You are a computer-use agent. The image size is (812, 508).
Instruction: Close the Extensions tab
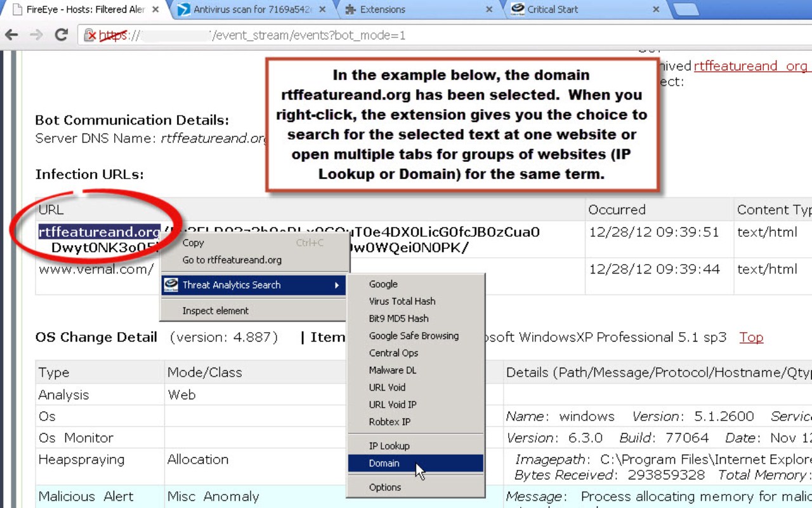pos(488,10)
